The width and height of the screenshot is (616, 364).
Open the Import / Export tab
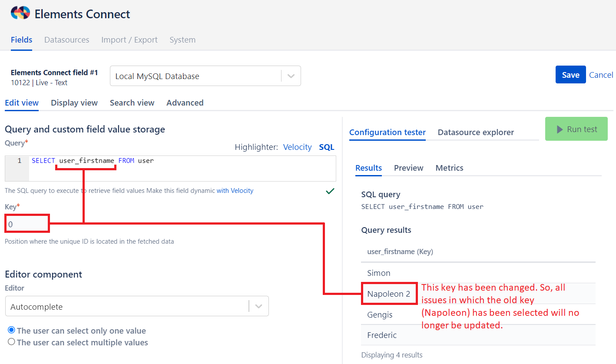click(129, 40)
